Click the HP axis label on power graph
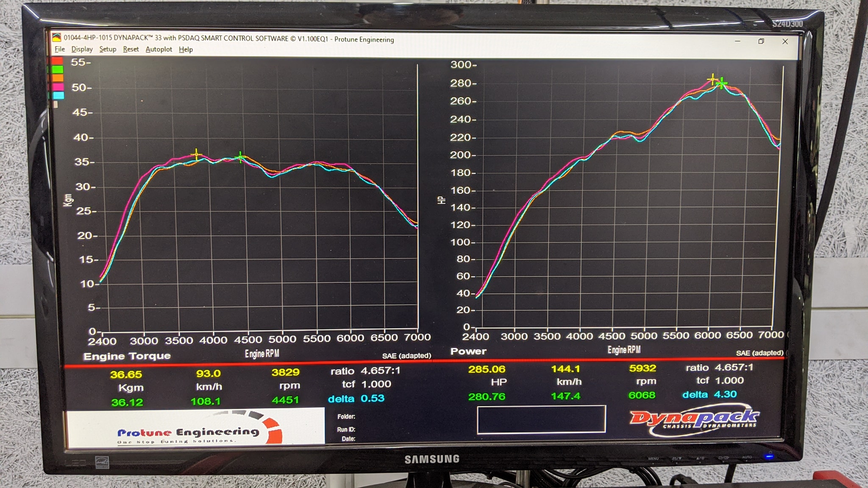This screenshot has height=488, width=868. 441,200
